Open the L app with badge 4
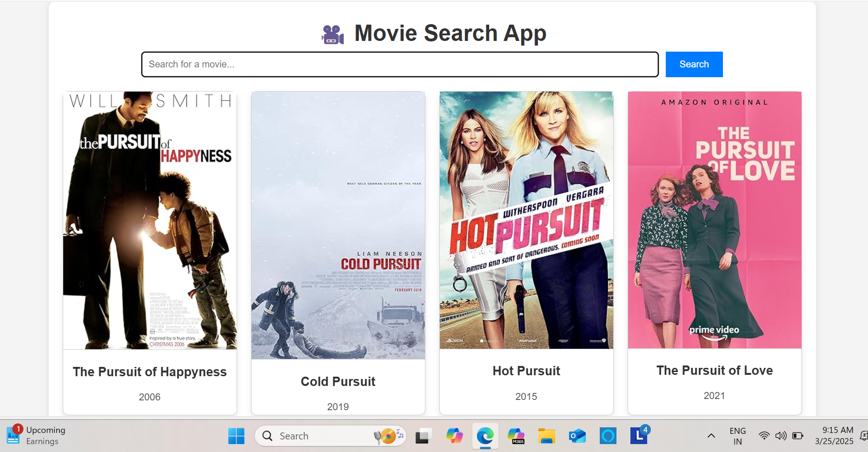 (x=639, y=435)
